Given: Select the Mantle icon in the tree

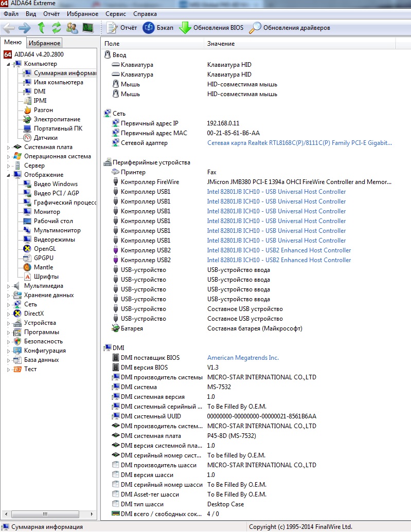Looking at the screenshot, I should (x=27, y=267).
